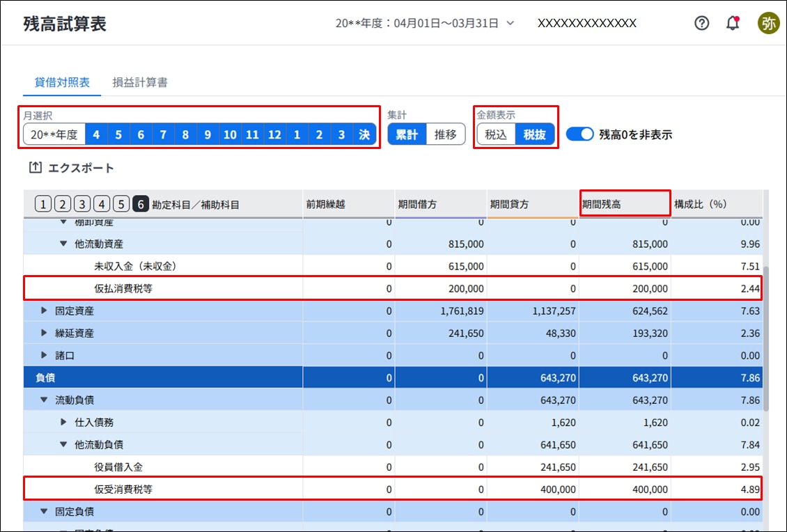Click the 48,330 繰延資産 credit value
787x532 pixels.
pyautogui.click(x=561, y=334)
